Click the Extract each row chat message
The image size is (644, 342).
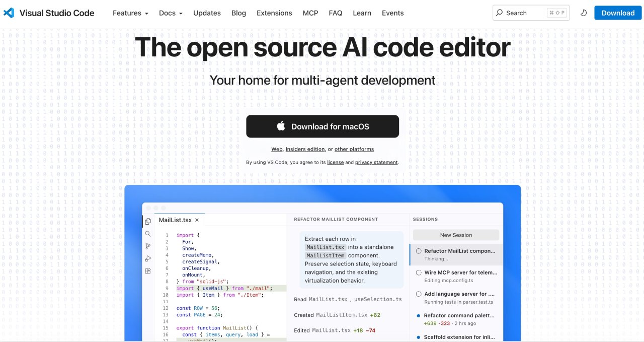pyautogui.click(x=351, y=259)
